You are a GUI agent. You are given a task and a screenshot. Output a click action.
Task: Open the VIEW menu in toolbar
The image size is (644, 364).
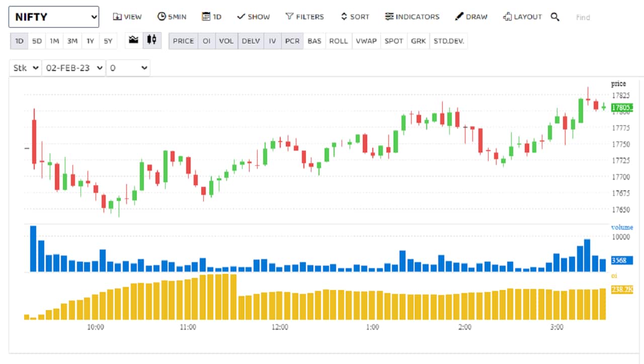pos(127,17)
